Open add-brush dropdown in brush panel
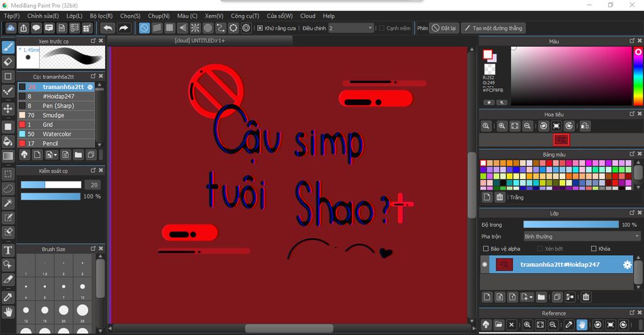Screen dimensions: 644x335 tap(52, 155)
